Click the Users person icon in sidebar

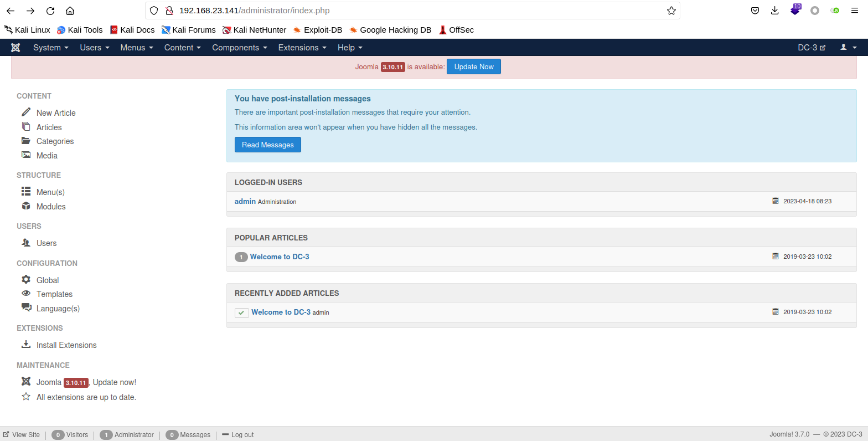click(x=26, y=242)
